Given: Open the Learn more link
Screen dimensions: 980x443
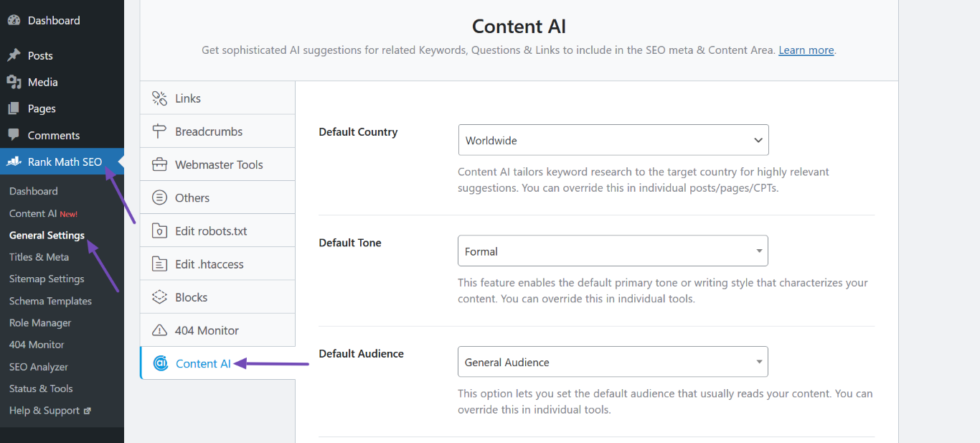Looking at the screenshot, I should coord(806,50).
